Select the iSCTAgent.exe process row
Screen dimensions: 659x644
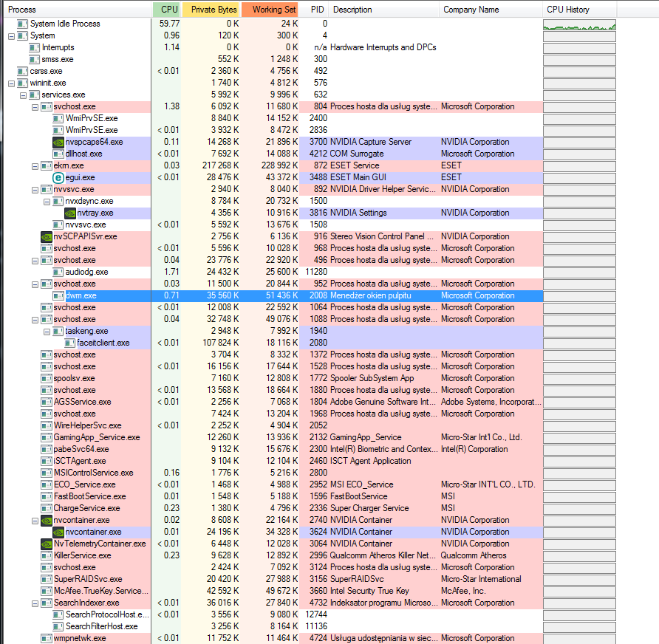[x=273, y=461]
